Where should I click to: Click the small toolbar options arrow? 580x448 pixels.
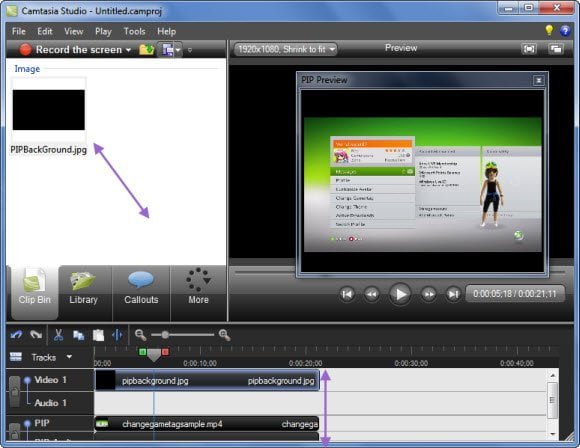point(190,50)
